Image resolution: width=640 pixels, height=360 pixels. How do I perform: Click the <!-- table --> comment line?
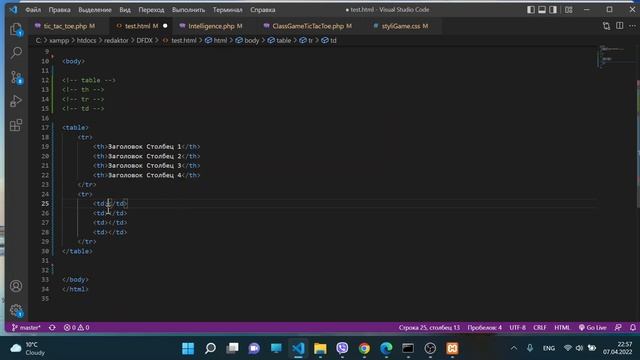point(89,80)
